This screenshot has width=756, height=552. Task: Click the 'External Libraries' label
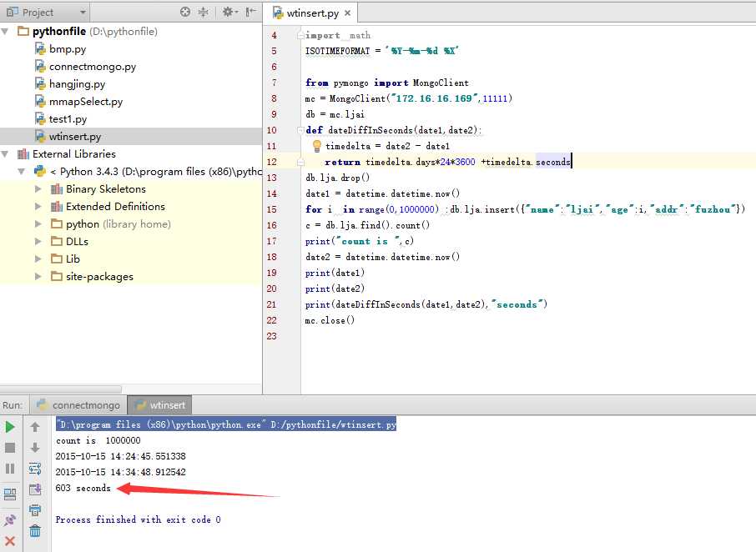pyautogui.click(x=74, y=154)
